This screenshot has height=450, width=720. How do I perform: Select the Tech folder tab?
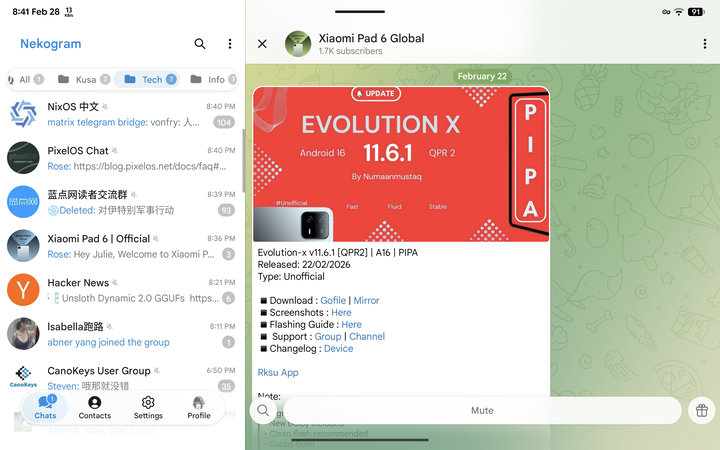tap(146, 79)
